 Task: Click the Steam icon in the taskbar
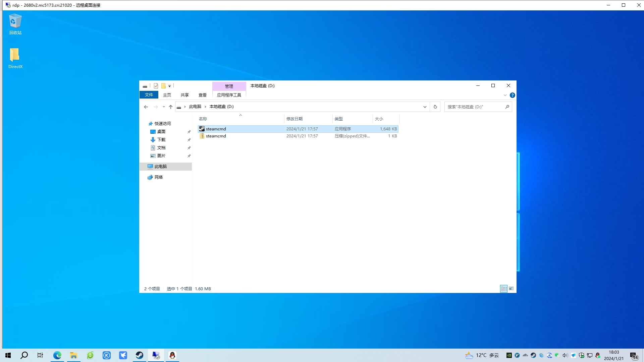(140, 355)
